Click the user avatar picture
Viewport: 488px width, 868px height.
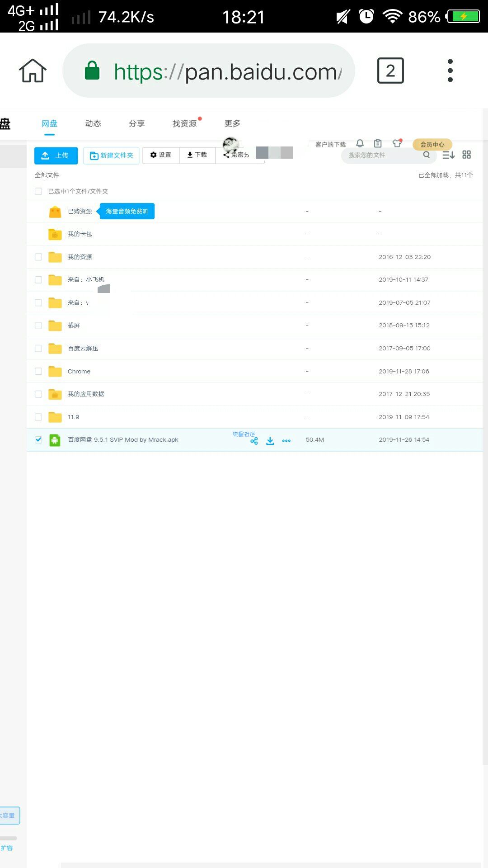[231, 145]
